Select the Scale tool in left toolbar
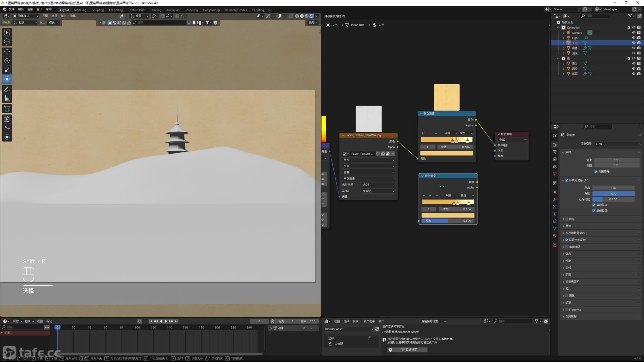Screen dimensions: 644x362 point(7,70)
